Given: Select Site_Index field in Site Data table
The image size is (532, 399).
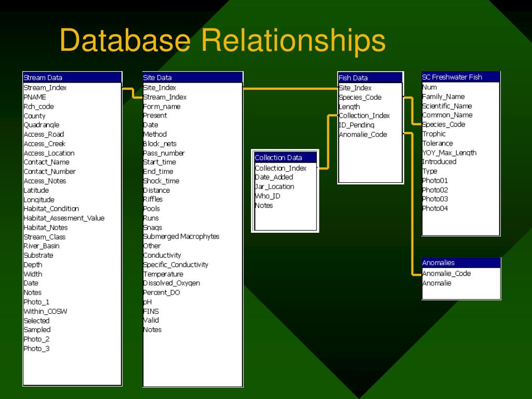Looking at the screenshot, I should (x=159, y=87).
